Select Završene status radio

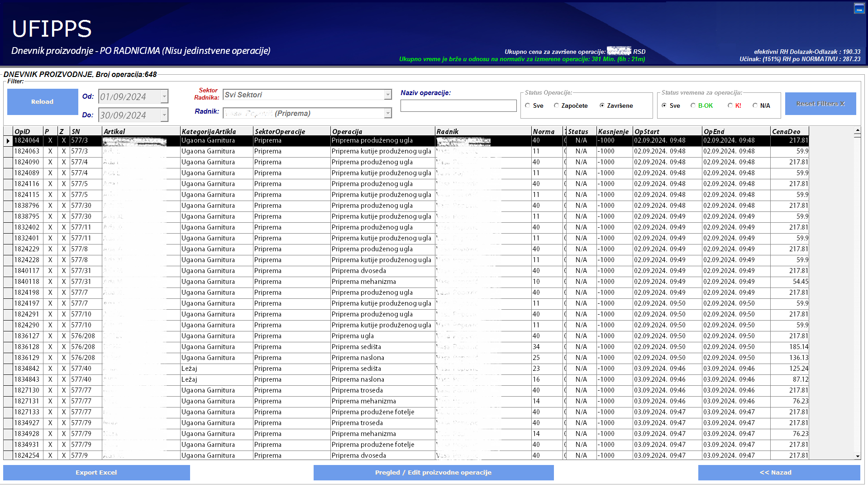602,105
